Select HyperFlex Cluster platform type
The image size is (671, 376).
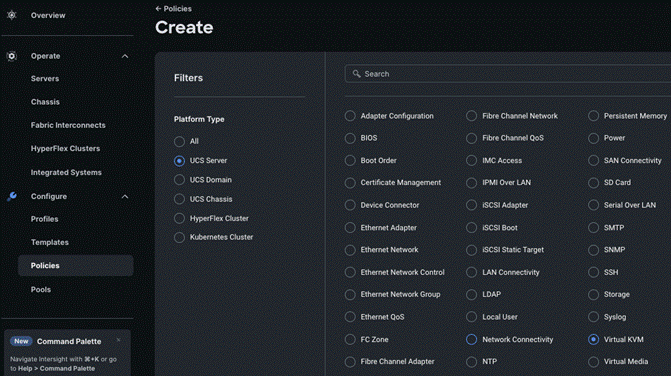[x=179, y=218]
